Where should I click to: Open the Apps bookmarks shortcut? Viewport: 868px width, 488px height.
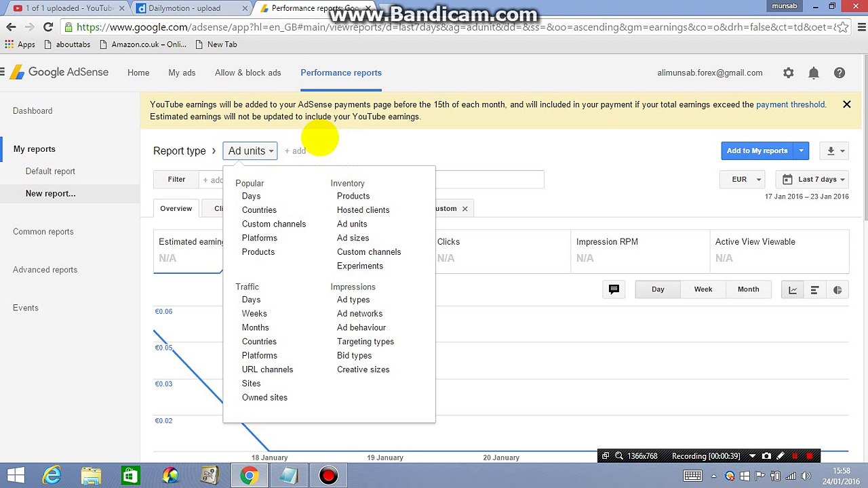coord(20,45)
